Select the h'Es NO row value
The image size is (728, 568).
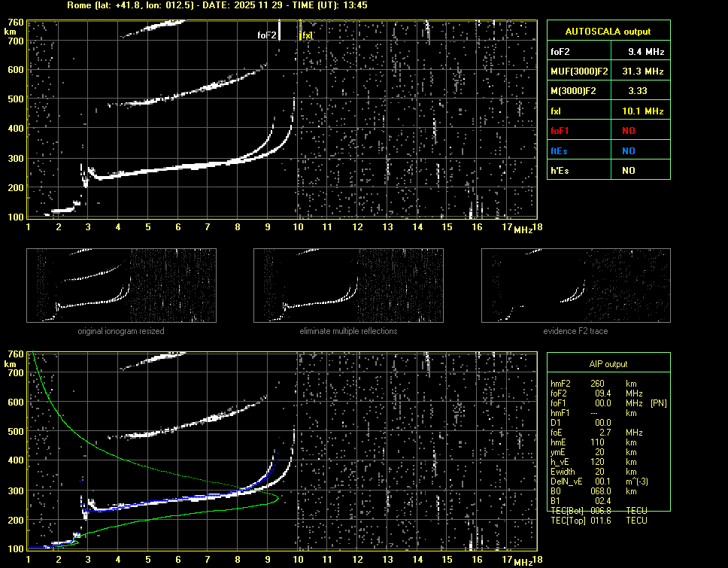point(628,171)
